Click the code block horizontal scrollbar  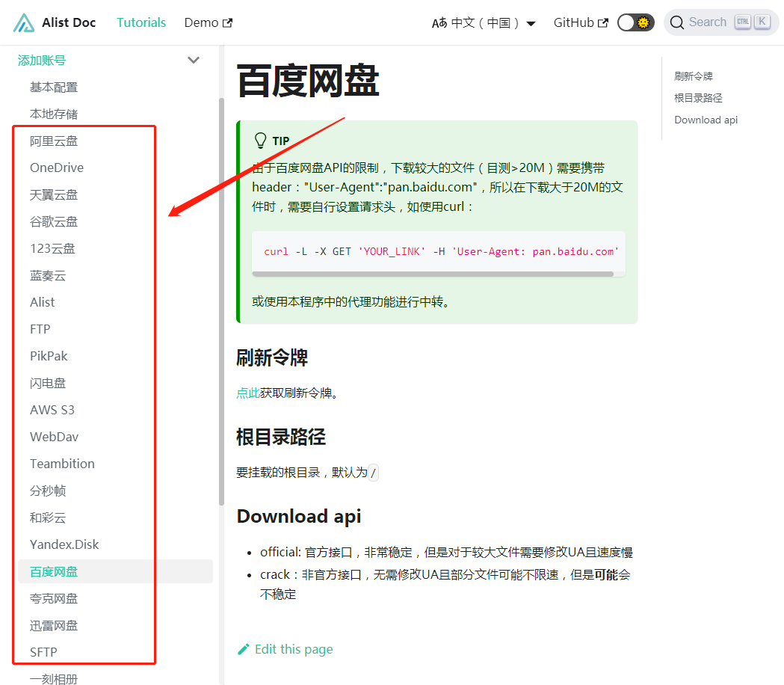(x=433, y=274)
